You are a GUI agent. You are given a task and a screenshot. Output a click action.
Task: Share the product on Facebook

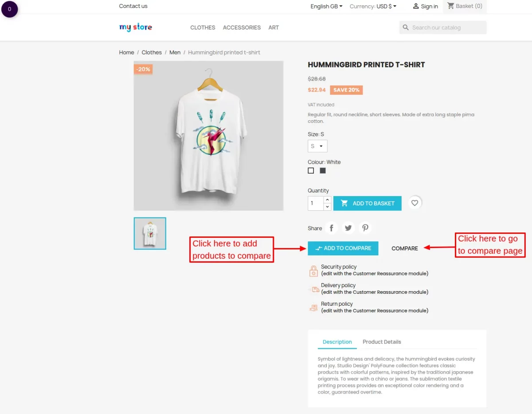coord(331,227)
